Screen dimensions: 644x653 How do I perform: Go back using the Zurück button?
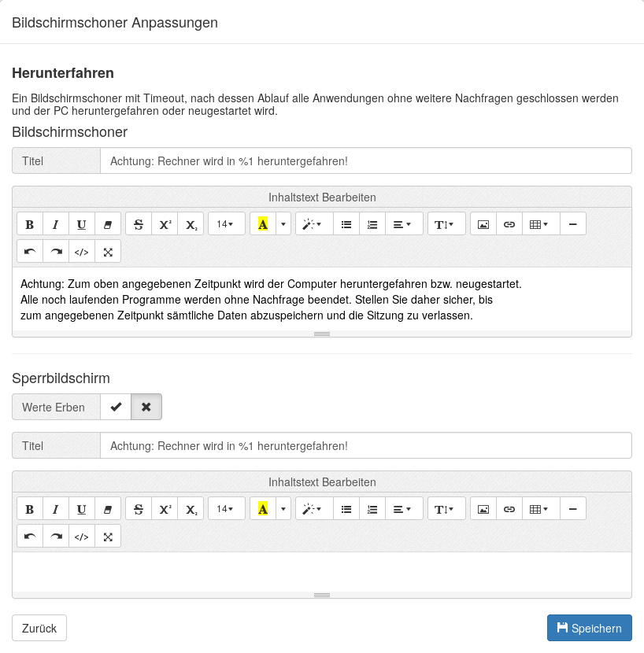39,628
